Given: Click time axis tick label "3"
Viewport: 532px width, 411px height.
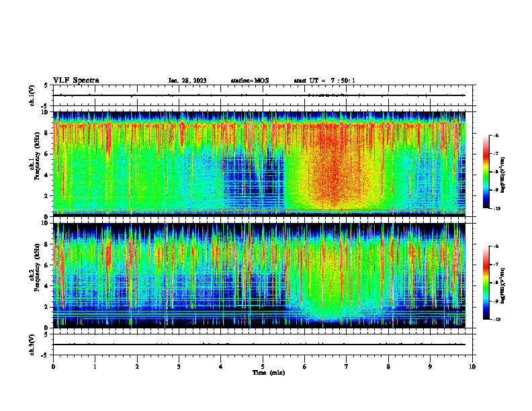Looking at the screenshot, I should (179, 367).
